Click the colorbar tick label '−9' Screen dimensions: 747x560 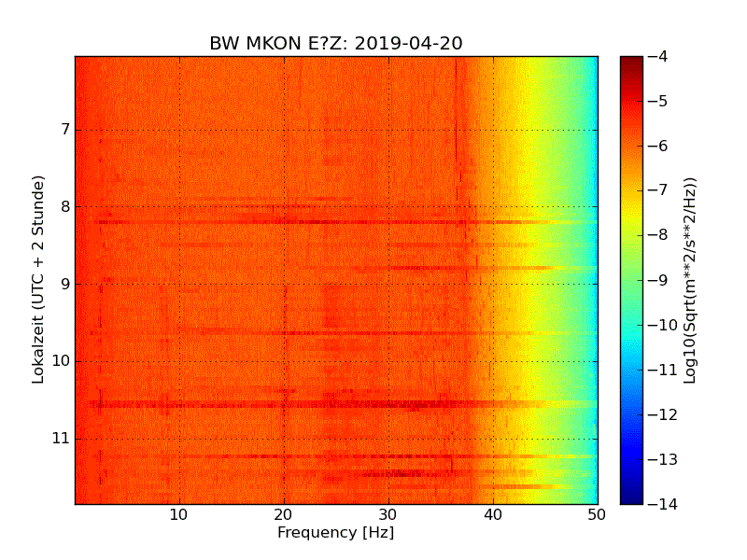pyautogui.click(x=658, y=280)
